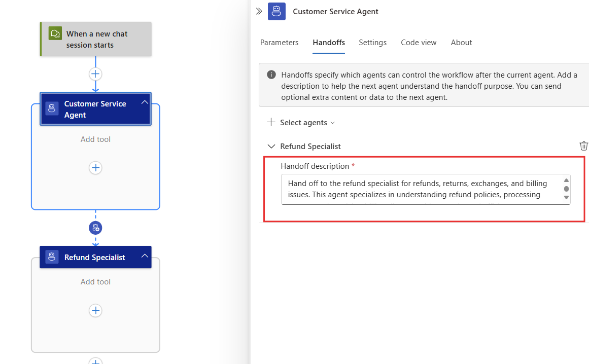Click the handoff icon between the two agent cards

pyautogui.click(x=95, y=228)
